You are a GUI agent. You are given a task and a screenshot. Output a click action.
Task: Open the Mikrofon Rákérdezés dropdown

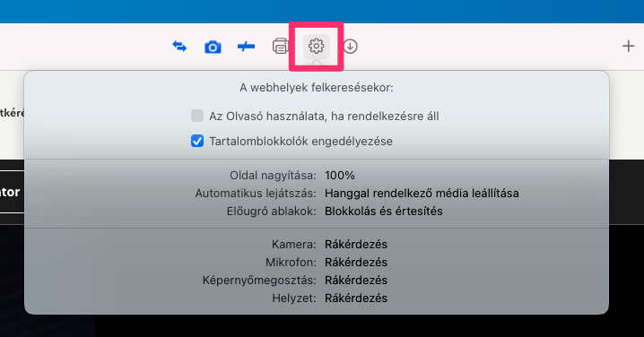[x=356, y=262]
